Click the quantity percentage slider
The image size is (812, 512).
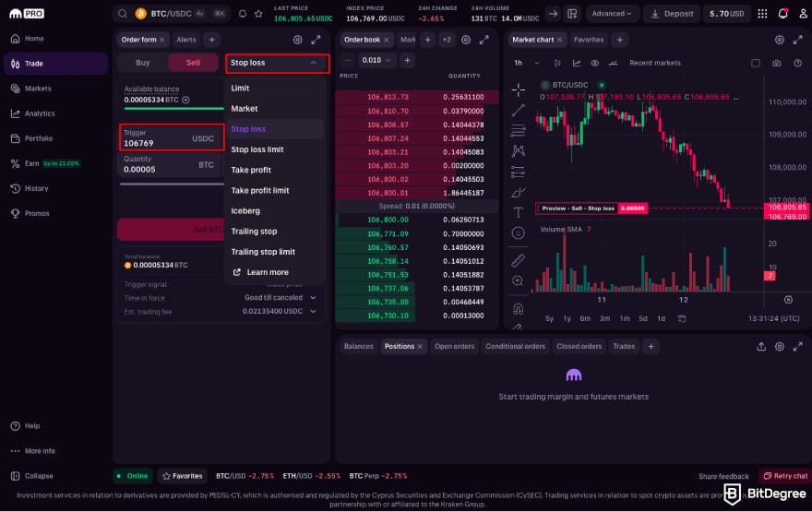pyautogui.click(x=172, y=184)
